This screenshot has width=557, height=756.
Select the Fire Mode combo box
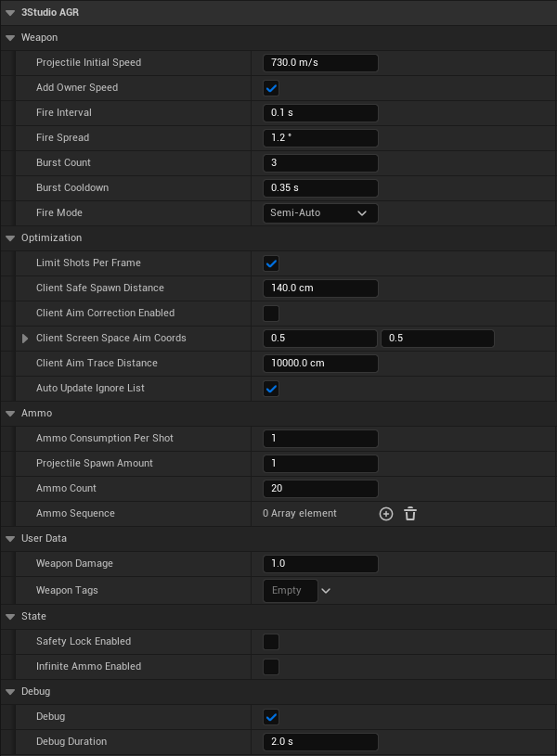320,212
